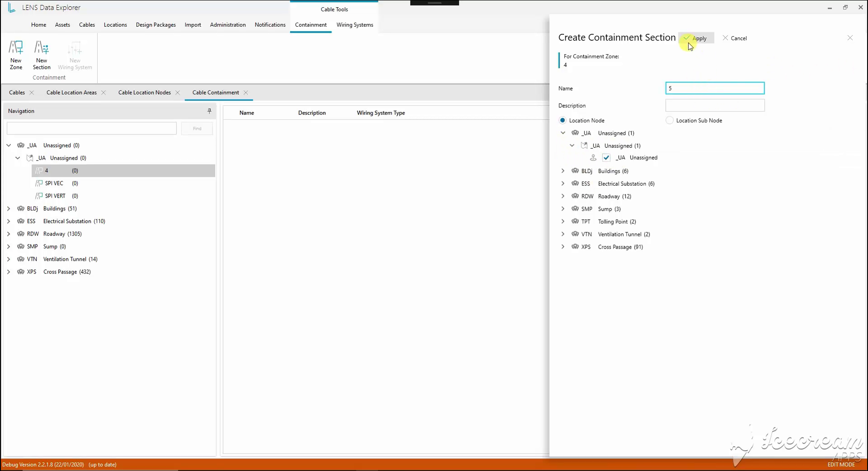This screenshot has width=868, height=471.
Task: Expand SMP Sump (3) in panel tree
Action: click(563, 209)
